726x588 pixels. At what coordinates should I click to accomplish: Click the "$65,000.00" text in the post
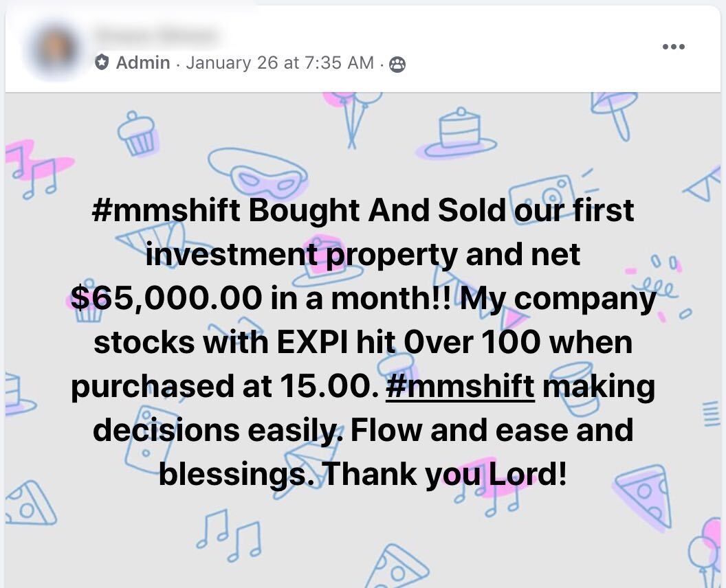(x=165, y=299)
